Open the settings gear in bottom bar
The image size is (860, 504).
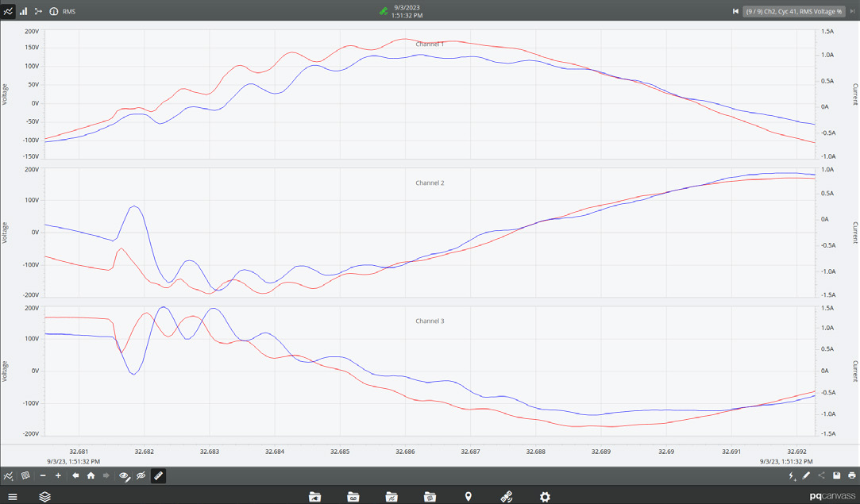tap(545, 497)
